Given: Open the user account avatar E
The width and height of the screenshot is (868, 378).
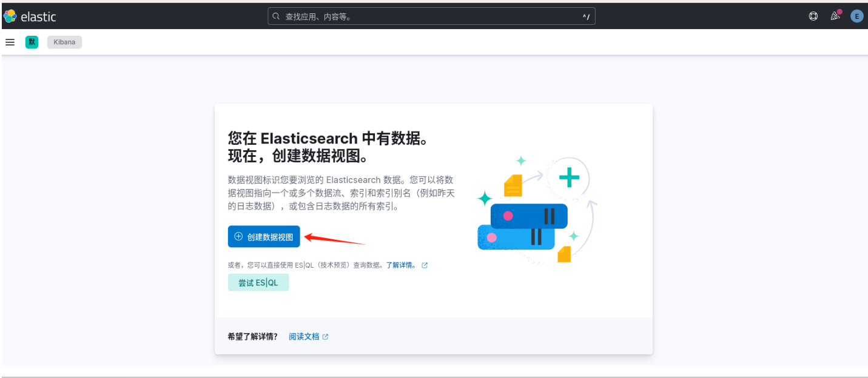Looking at the screenshot, I should (856, 16).
